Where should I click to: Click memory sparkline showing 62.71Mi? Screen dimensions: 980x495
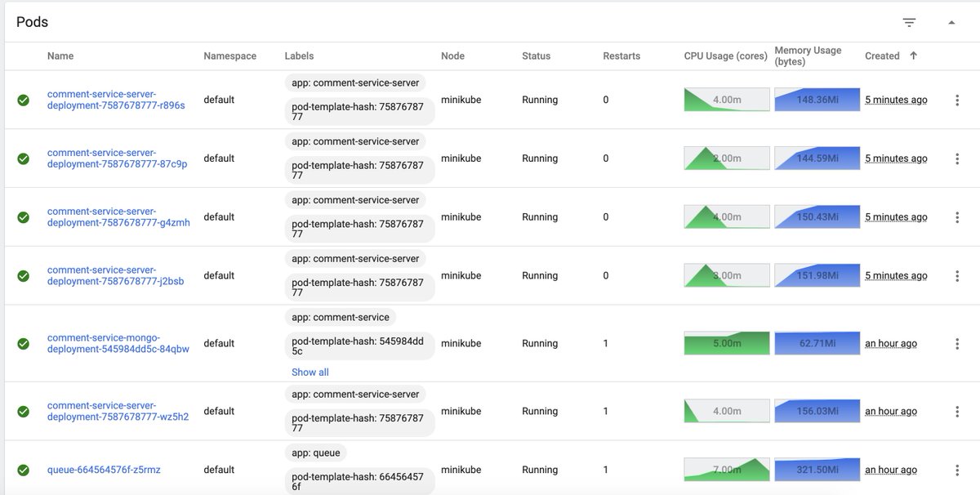click(817, 344)
